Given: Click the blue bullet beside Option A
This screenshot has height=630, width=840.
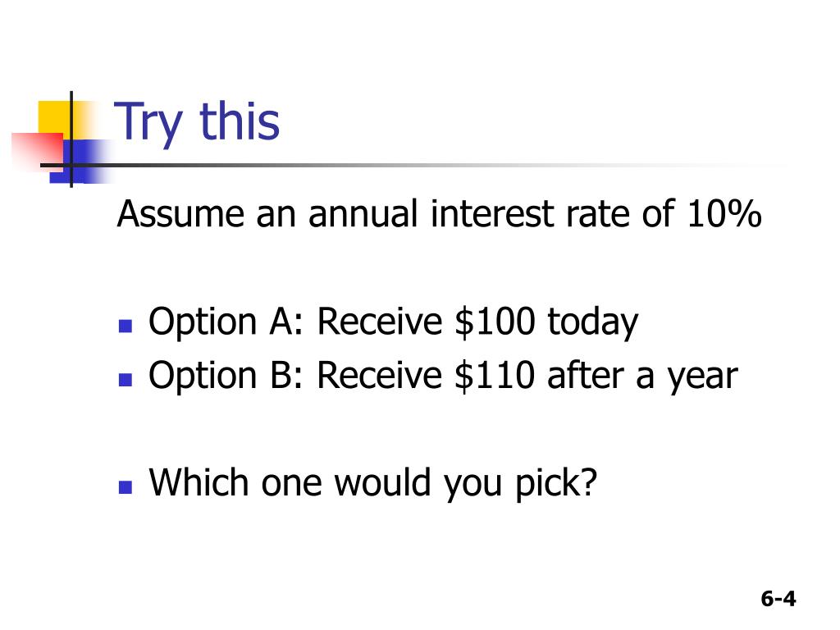Looking at the screenshot, I should click(126, 326).
